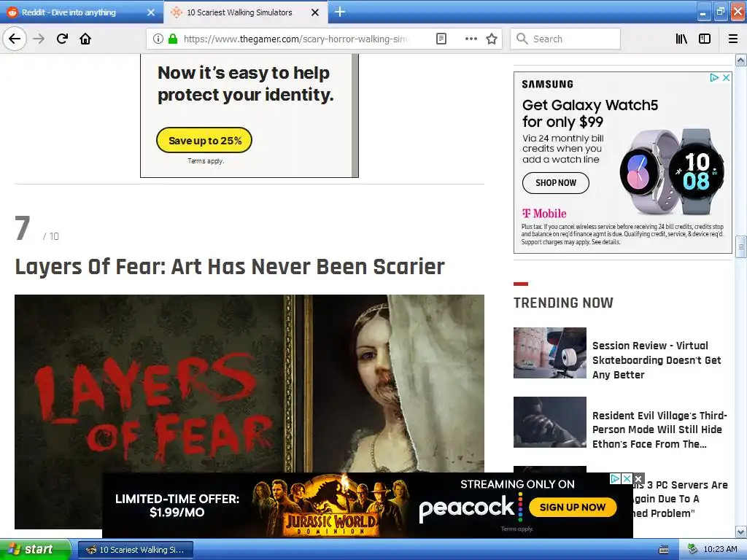Click Save up to 25% button
This screenshot has height=560, width=747.
204,140
